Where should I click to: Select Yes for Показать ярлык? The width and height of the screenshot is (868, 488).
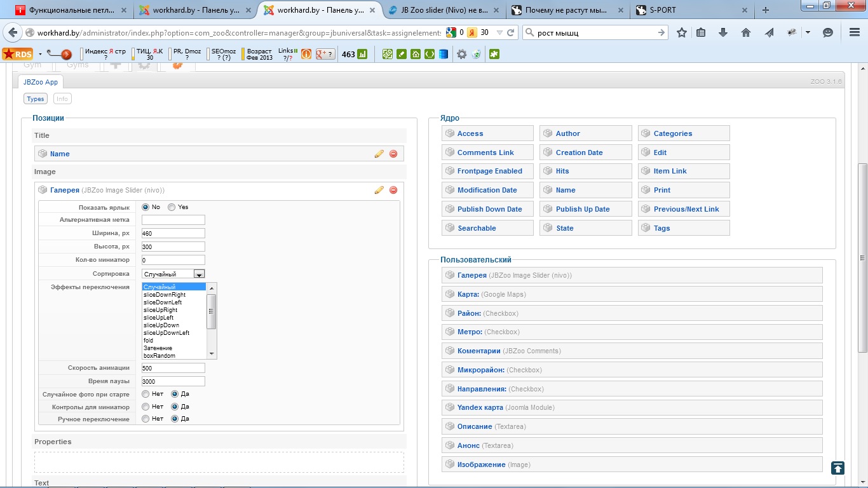click(x=172, y=207)
